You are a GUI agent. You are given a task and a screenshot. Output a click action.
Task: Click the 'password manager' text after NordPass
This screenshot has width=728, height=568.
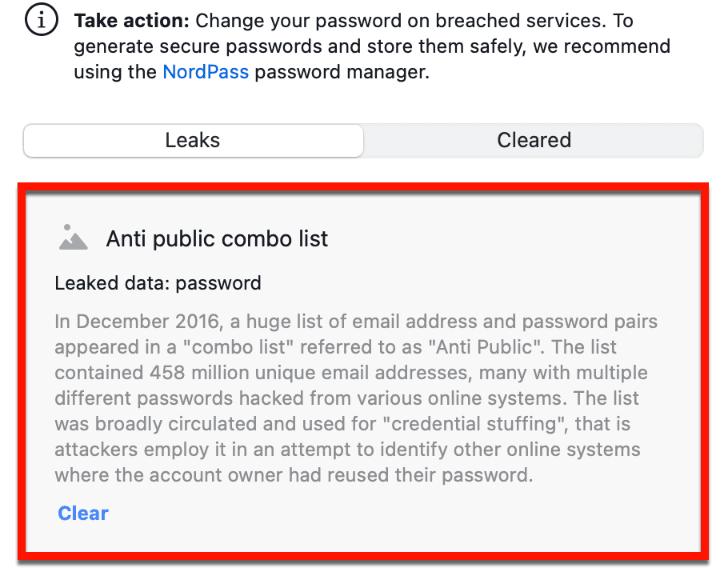click(x=340, y=72)
